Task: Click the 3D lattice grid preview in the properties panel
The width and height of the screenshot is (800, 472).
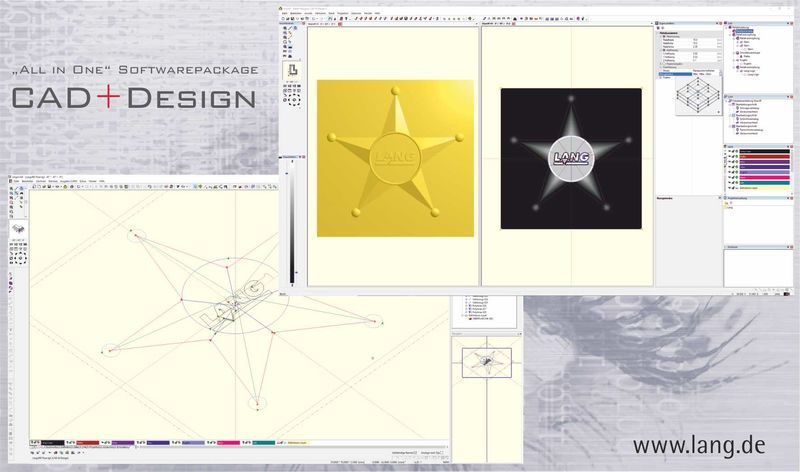Action: tap(698, 96)
